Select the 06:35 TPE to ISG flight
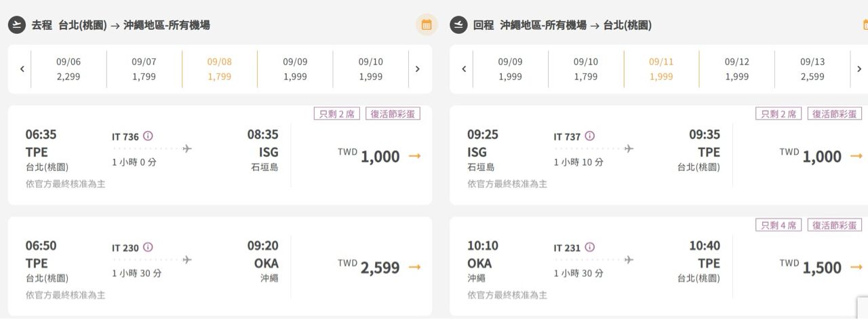 [152, 155]
